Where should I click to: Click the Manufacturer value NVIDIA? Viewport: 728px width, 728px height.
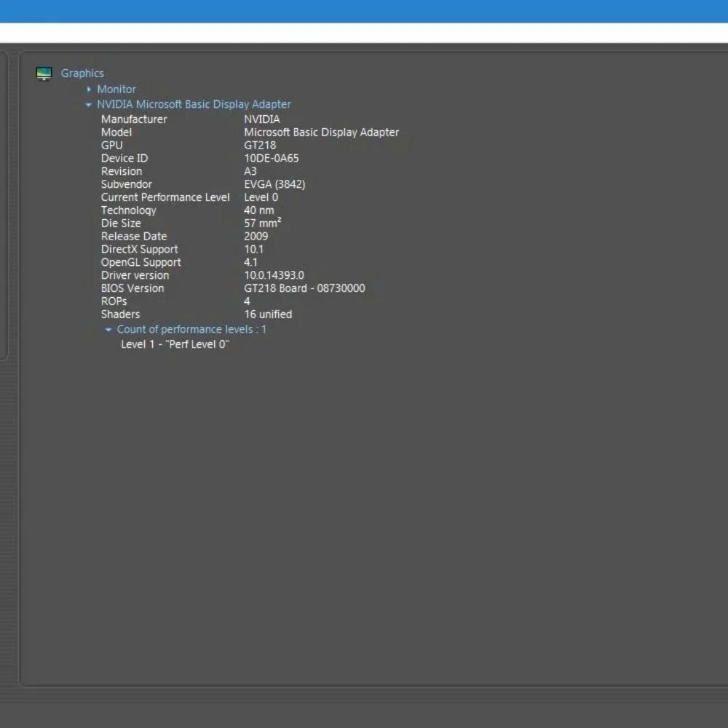click(x=262, y=119)
